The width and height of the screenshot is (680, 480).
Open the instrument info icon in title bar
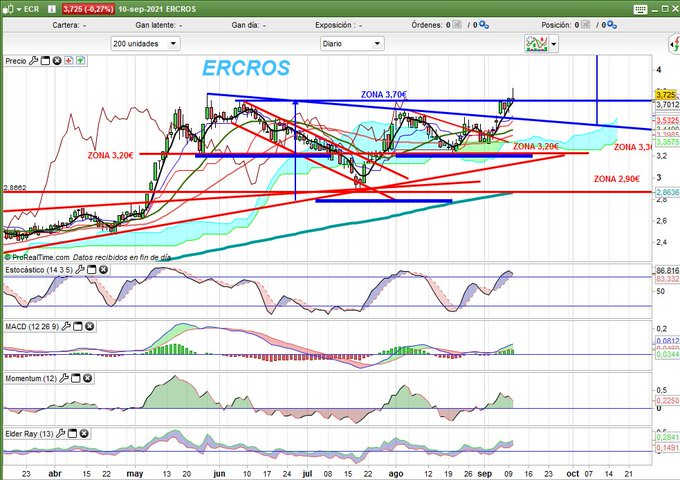click(52, 9)
